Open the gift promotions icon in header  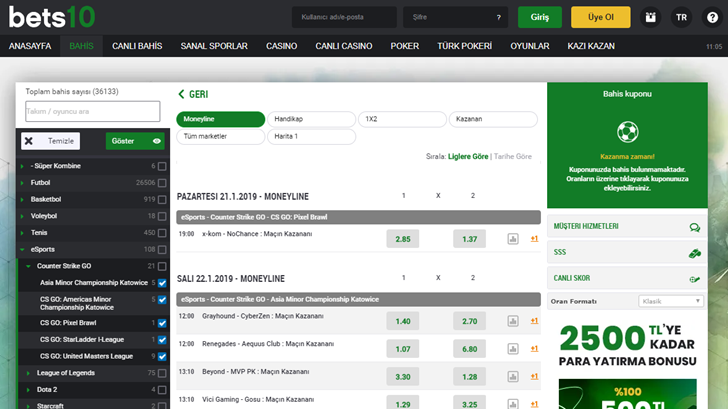(650, 18)
